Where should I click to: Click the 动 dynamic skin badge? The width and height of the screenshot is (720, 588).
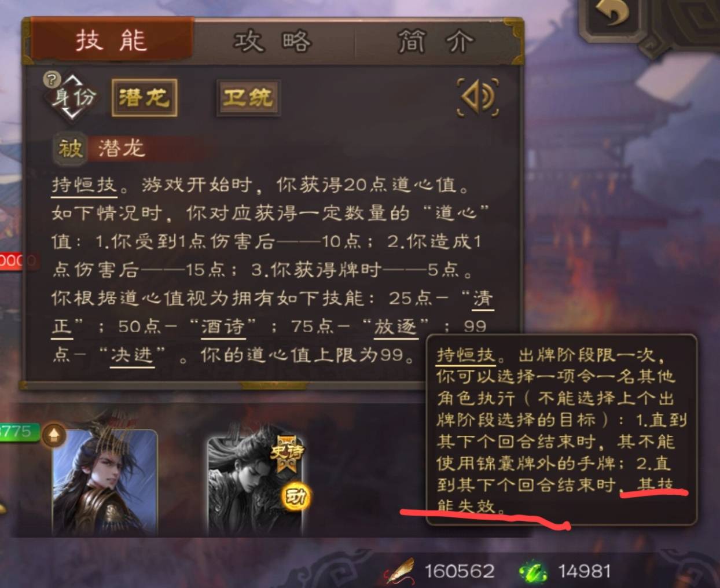[x=295, y=497]
